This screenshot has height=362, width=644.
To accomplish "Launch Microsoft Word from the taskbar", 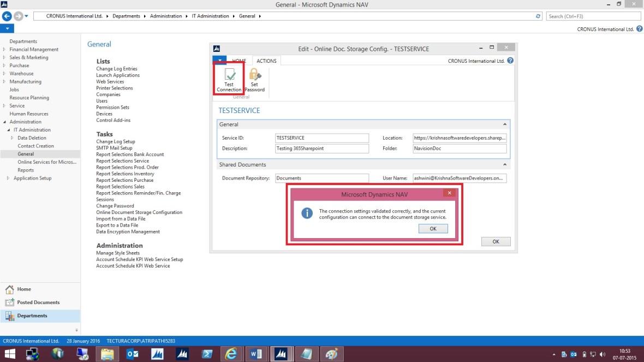I will tap(255, 353).
